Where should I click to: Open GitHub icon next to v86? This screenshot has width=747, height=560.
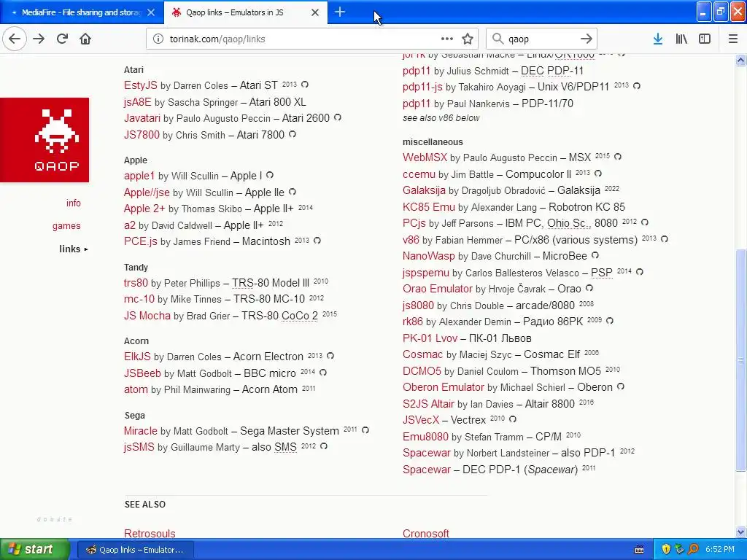(x=665, y=239)
